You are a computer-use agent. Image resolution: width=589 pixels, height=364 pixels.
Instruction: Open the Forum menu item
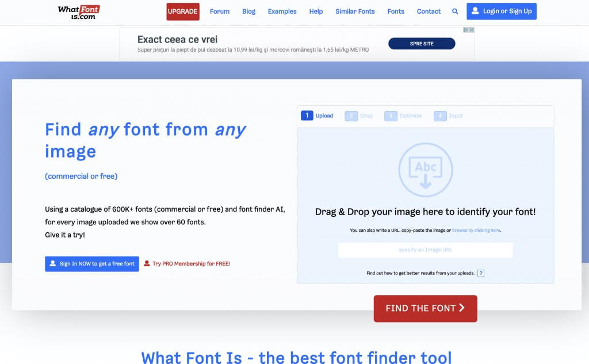220,12
